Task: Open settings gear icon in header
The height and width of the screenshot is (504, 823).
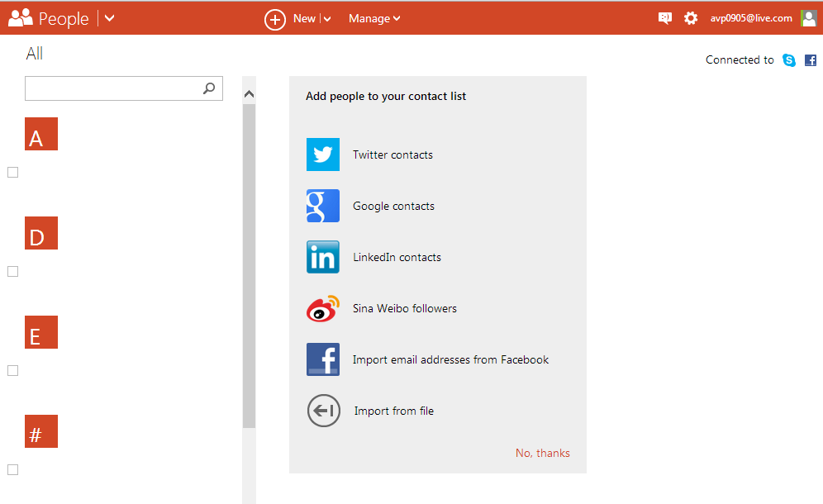Action: pyautogui.click(x=691, y=18)
